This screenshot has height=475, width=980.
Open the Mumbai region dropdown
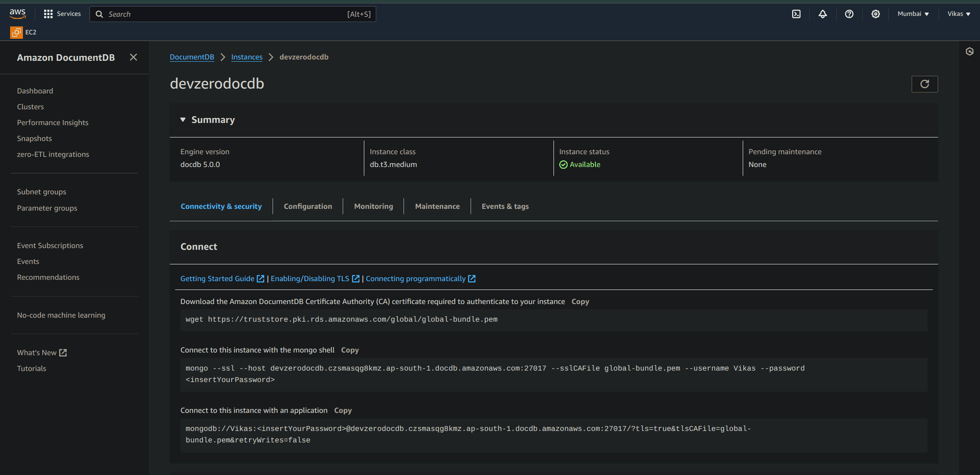pyautogui.click(x=913, y=14)
